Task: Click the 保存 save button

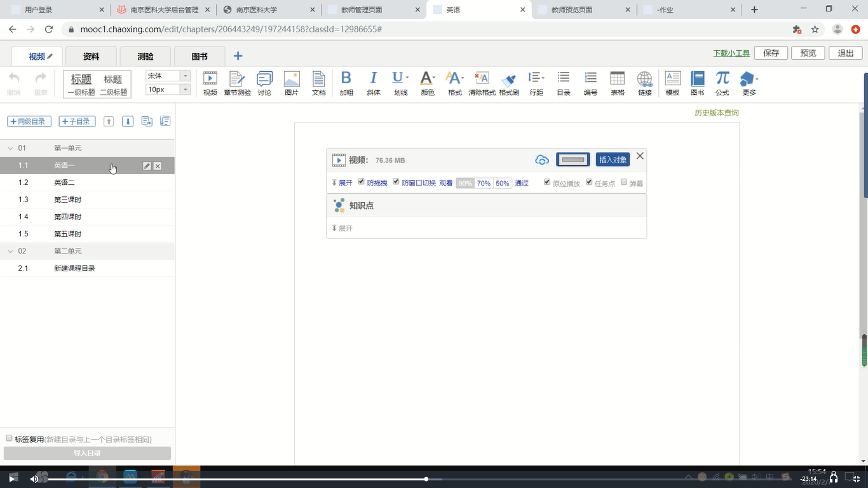Action: point(771,53)
